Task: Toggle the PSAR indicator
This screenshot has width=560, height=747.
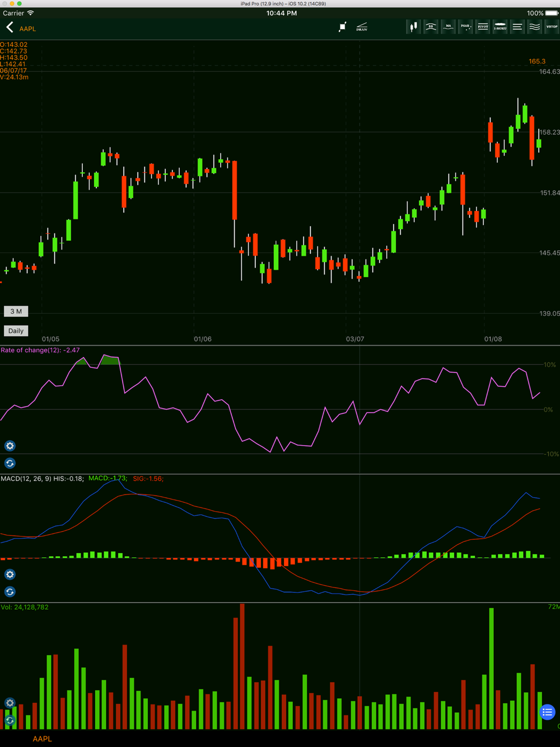Action: pos(465,26)
